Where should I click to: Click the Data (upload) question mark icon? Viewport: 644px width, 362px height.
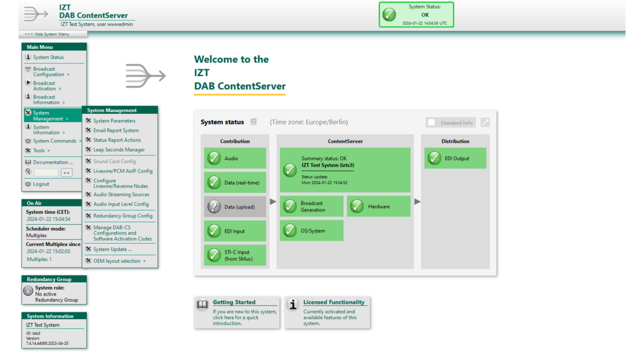[214, 207]
